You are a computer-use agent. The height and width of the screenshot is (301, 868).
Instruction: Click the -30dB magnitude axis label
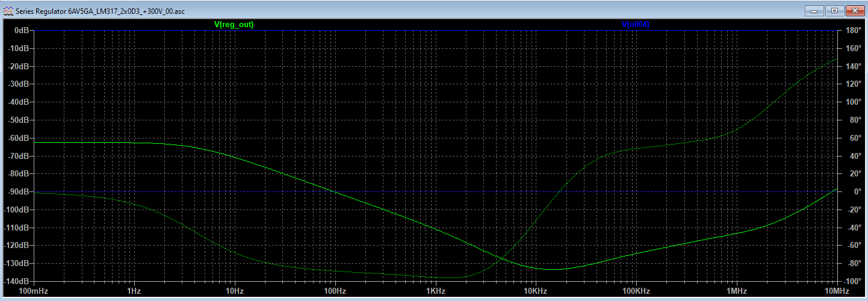(x=19, y=84)
